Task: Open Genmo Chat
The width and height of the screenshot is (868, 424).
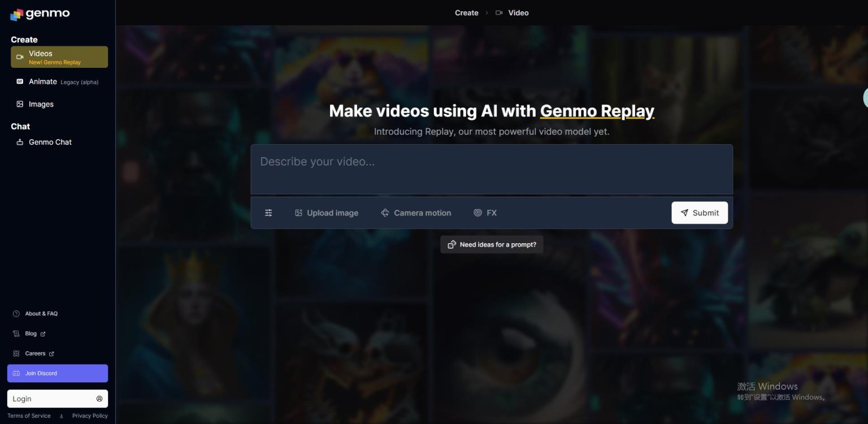Action: (50, 142)
